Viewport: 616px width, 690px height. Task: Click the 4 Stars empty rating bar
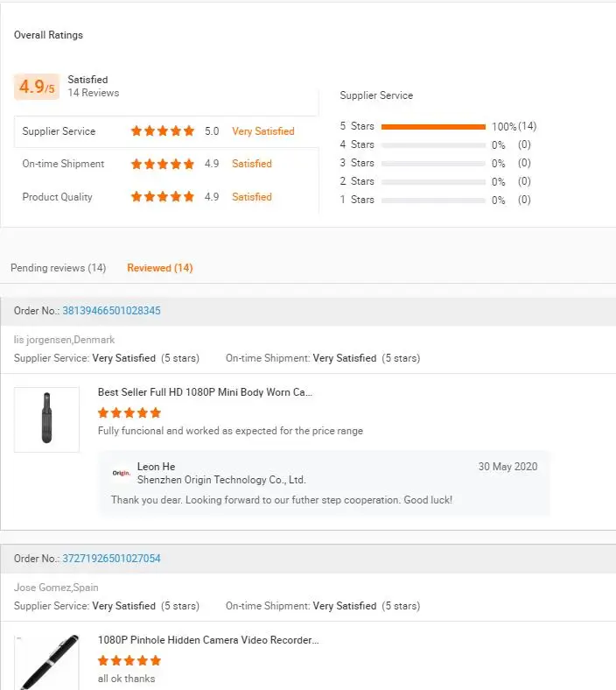click(433, 144)
